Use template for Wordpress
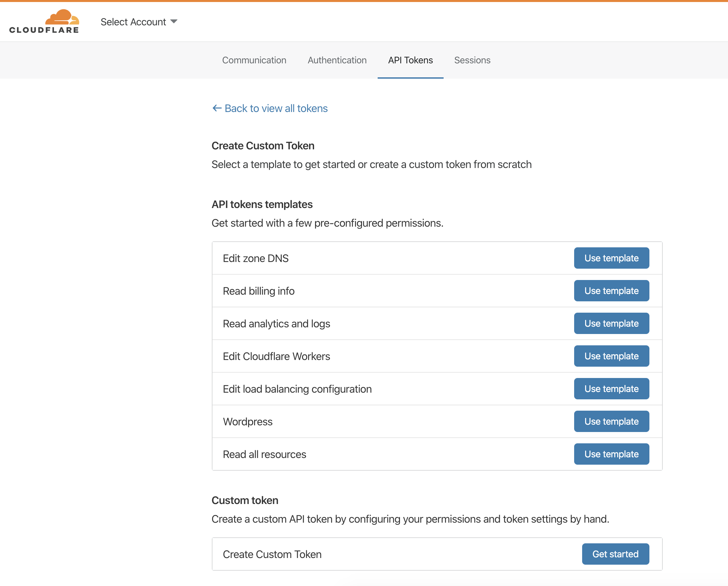Image resolution: width=728 pixels, height=586 pixels. (611, 422)
